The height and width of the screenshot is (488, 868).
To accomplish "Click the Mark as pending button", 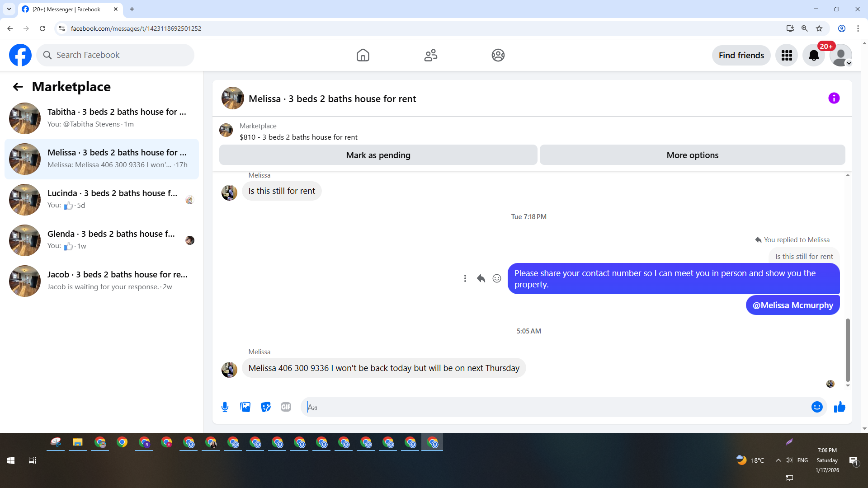I will (x=378, y=155).
